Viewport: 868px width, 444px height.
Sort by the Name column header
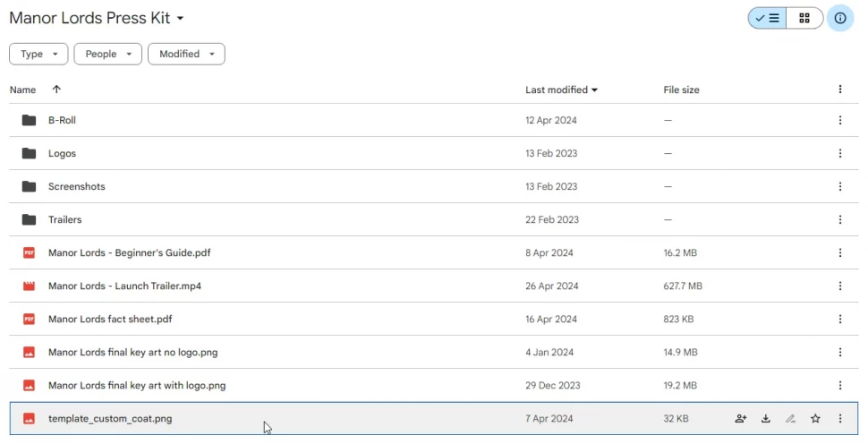click(x=22, y=90)
